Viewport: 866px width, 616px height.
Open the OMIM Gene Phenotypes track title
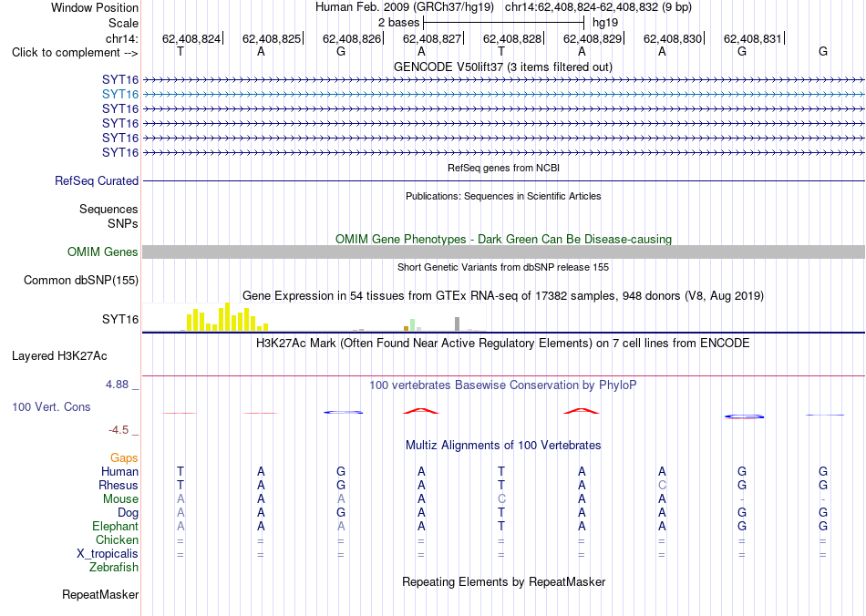[503, 239]
